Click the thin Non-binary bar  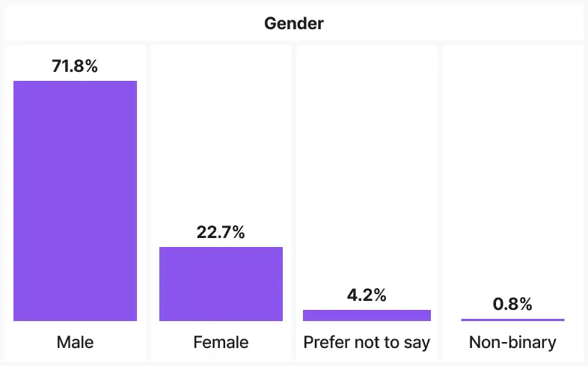(512, 320)
